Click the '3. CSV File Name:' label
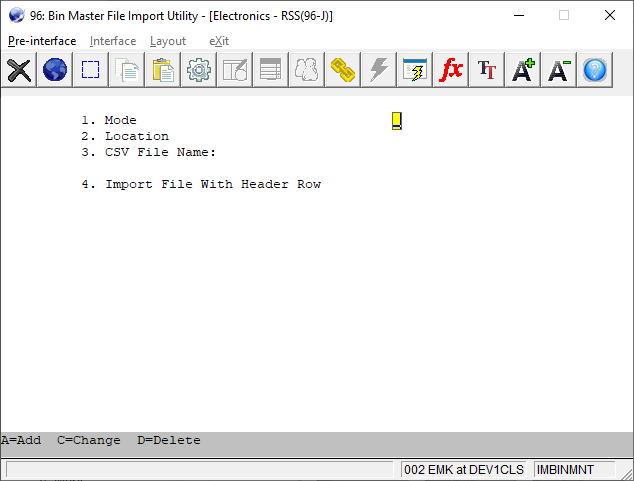This screenshot has height=481, width=634. click(149, 152)
